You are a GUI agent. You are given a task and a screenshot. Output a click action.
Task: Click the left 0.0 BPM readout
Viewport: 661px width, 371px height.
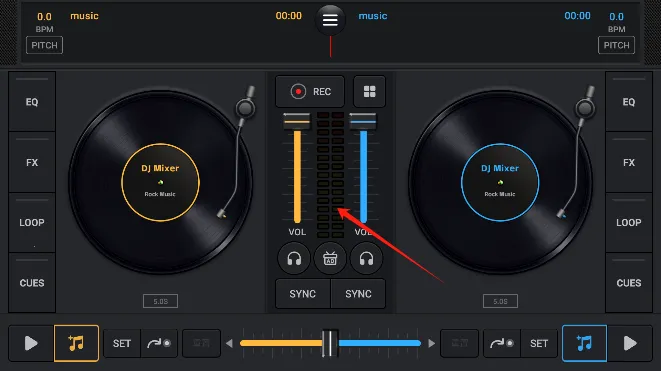pyautogui.click(x=44, y=17)
